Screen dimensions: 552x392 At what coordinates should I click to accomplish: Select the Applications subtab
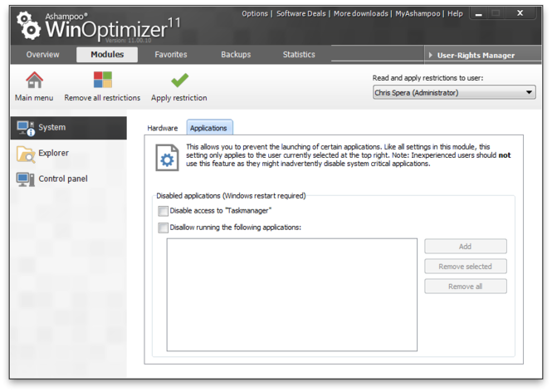[x=209, y=128]
